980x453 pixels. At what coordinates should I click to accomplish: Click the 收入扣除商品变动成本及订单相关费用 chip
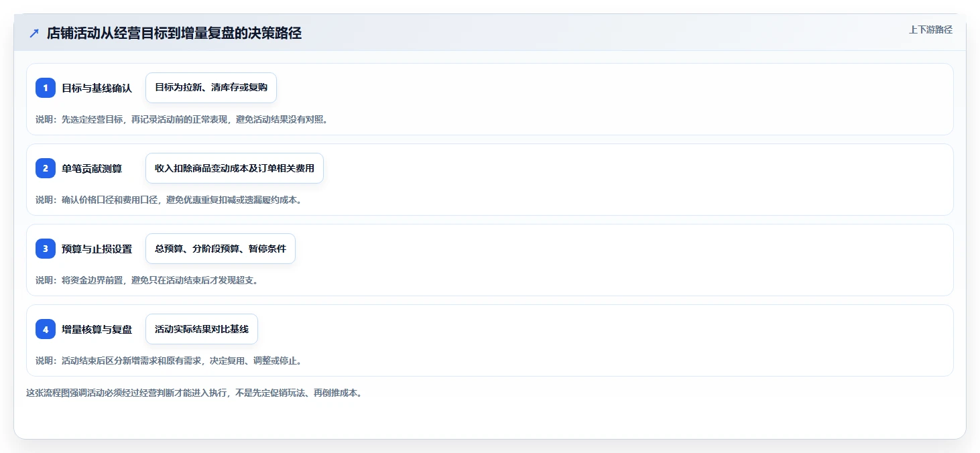pos(235,168)
